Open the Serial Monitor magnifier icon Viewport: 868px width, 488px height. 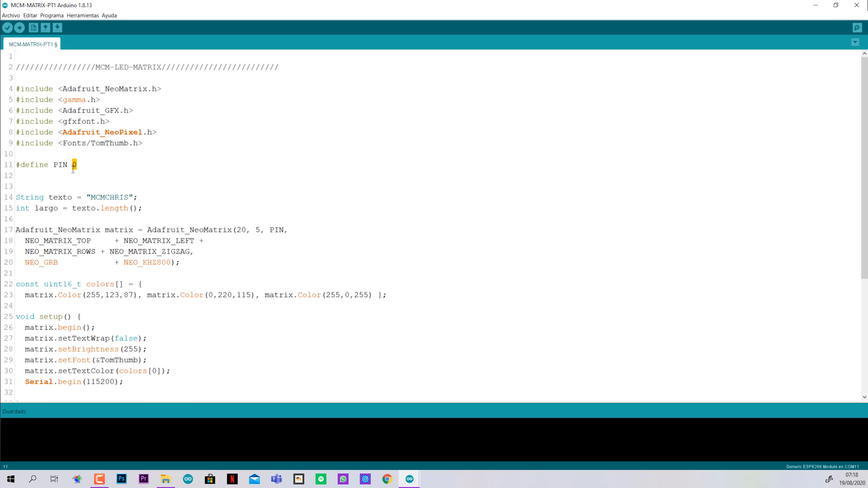pyautogui.click(x=857, y=28)
